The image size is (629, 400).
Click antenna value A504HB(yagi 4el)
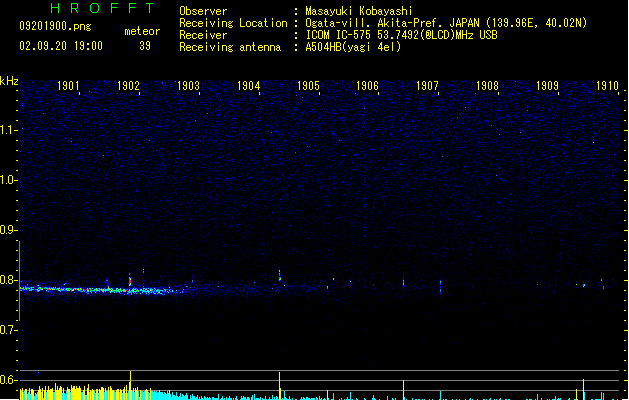pos(353,47)
